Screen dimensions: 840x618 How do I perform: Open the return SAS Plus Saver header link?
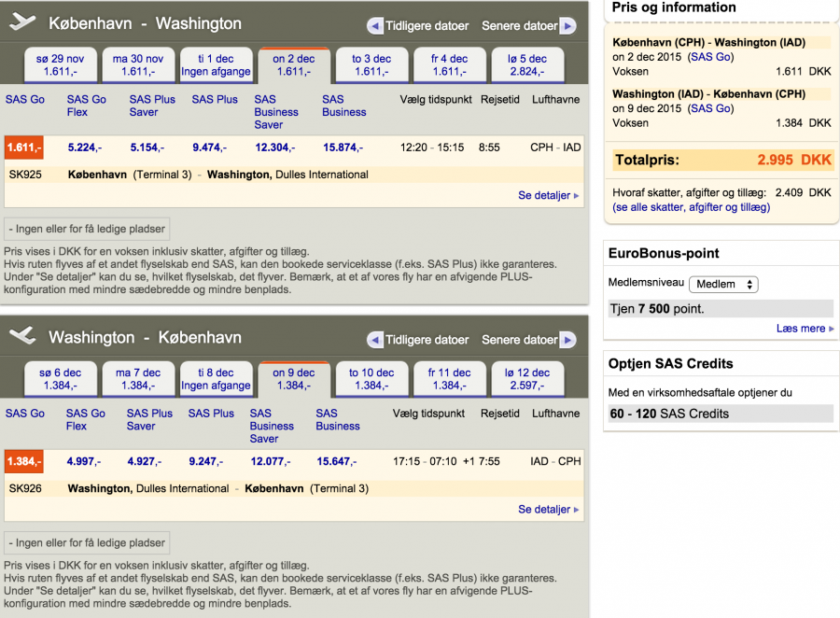click(x=149, y=420)
